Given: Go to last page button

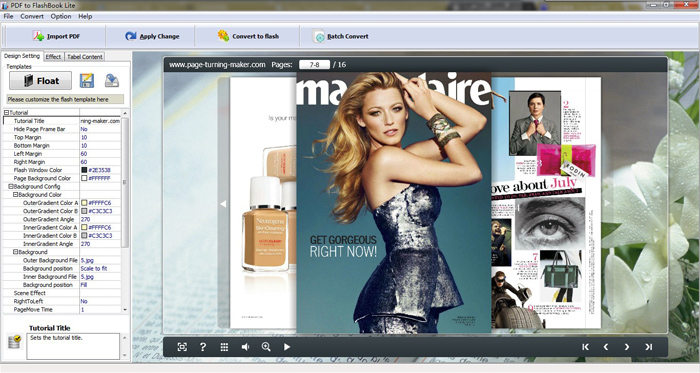Looking at the screenshot, I should pos(648,347).
